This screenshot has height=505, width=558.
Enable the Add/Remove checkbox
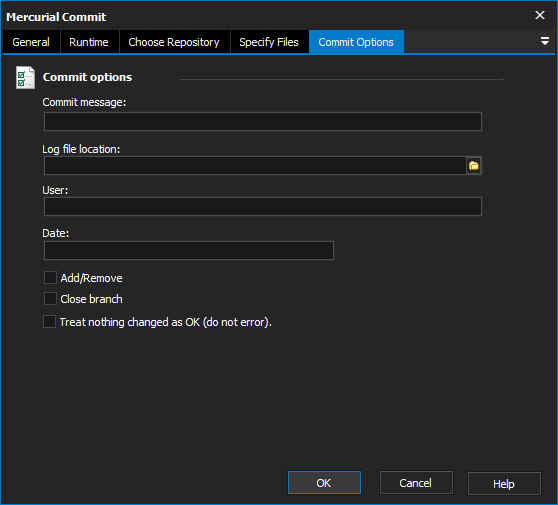click(x=50, y=278)
